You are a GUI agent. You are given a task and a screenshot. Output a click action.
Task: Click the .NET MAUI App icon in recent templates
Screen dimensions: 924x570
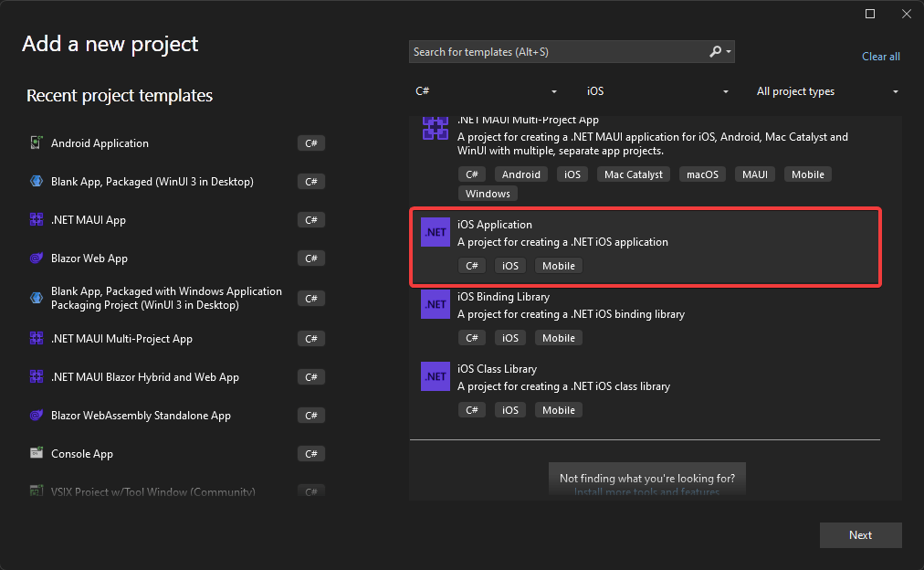tap(37, 220)
